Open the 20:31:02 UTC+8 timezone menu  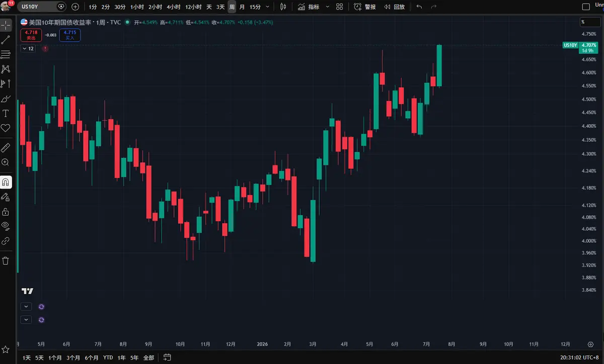(x=580, y=357)
